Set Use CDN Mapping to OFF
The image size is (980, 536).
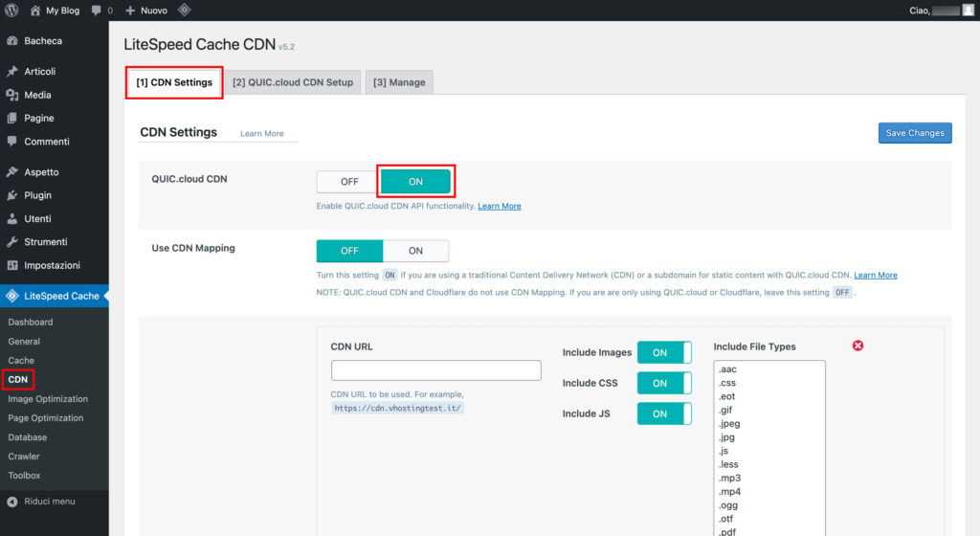pos(349,251)
